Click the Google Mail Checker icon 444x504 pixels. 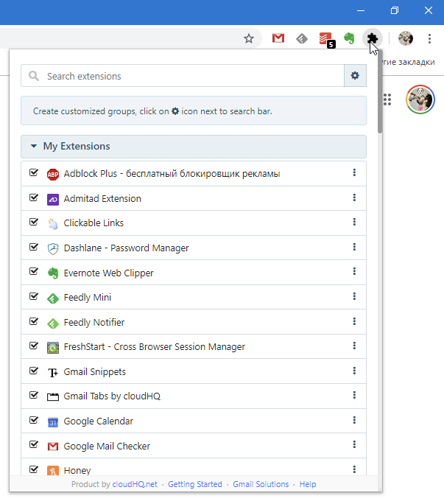(x=53, y=447)
